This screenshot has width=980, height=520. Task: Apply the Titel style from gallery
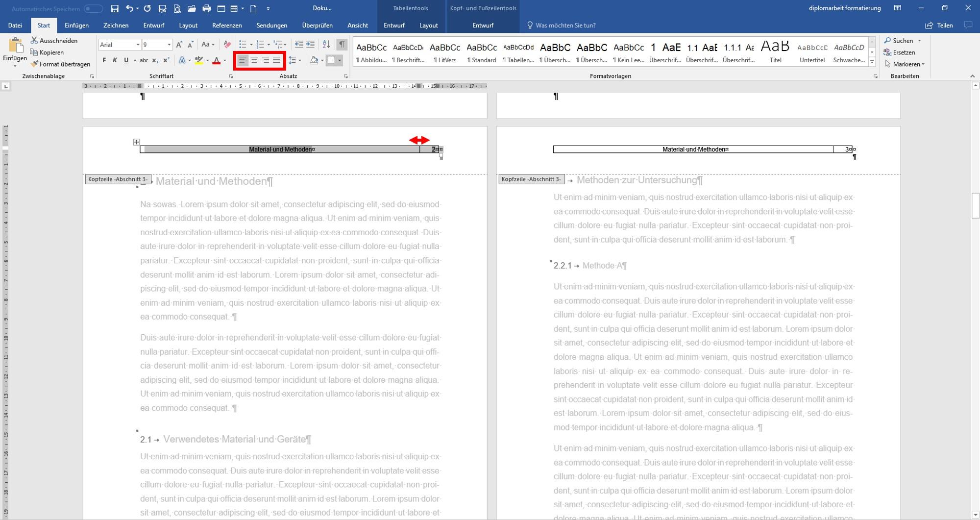coord(776,51)
